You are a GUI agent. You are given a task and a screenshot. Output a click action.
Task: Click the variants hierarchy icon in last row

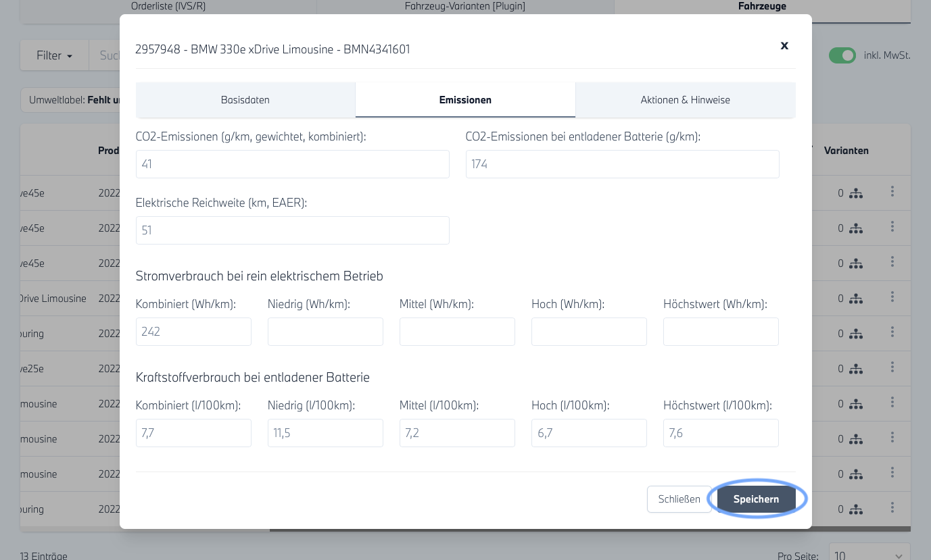(x=856, y=509)
